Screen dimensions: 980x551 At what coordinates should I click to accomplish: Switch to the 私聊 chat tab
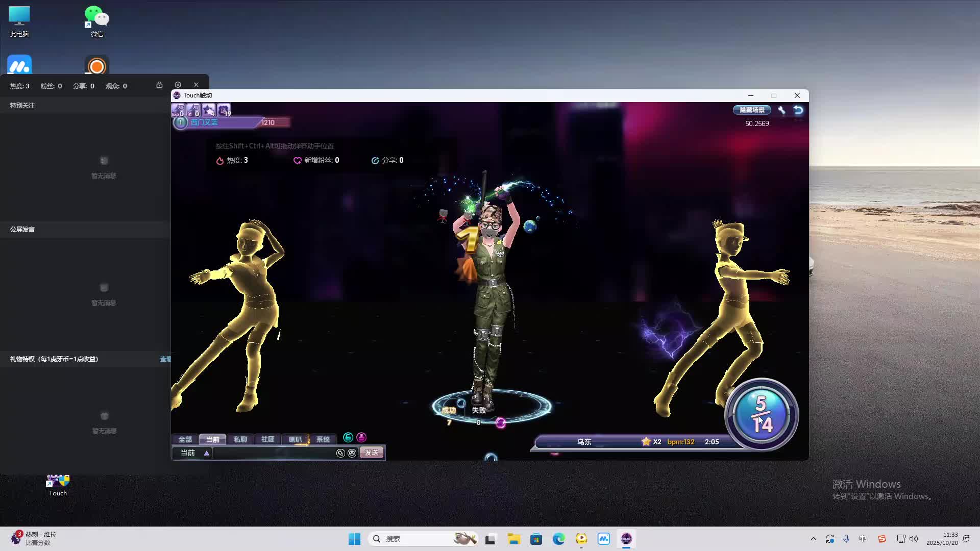click(x=240, y=439)
